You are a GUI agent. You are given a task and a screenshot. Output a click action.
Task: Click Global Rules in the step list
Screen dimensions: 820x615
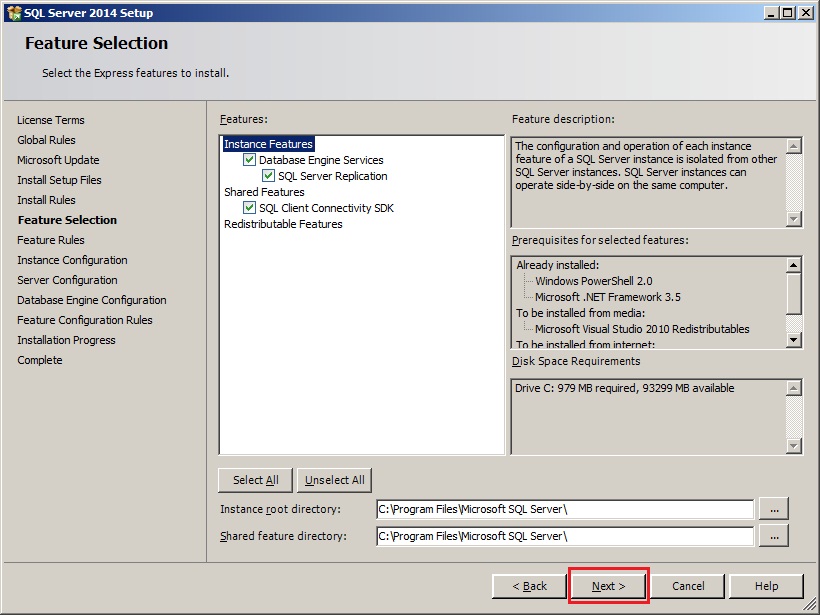[46, 140]
